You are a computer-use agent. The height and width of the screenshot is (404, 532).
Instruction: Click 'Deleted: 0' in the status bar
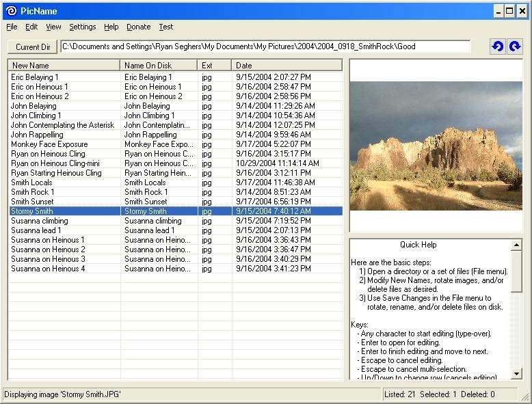(478, 394)
